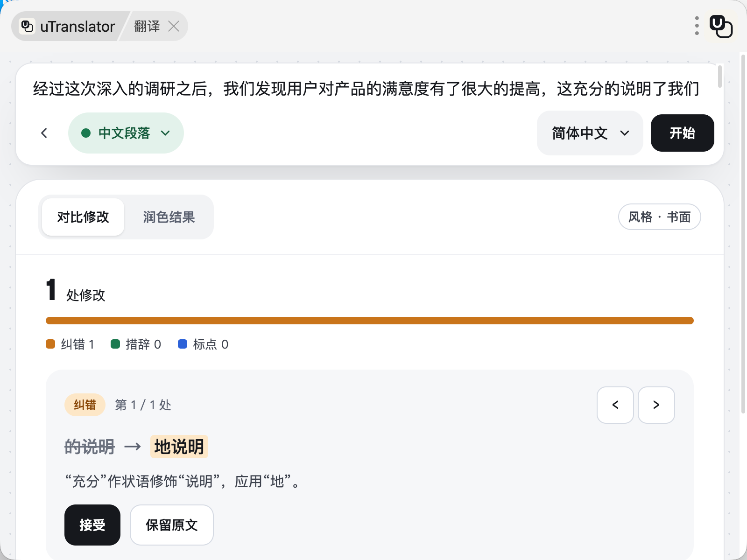Image resolution: width=747 pixels, height=560 pixels.
Task: Click the highlighted 地说明 suggestion
Action: 179,447
